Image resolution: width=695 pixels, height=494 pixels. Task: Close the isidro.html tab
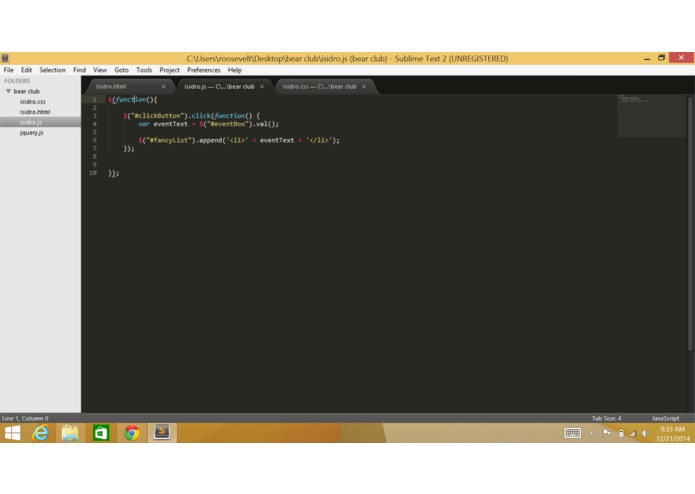pos(164,86)
